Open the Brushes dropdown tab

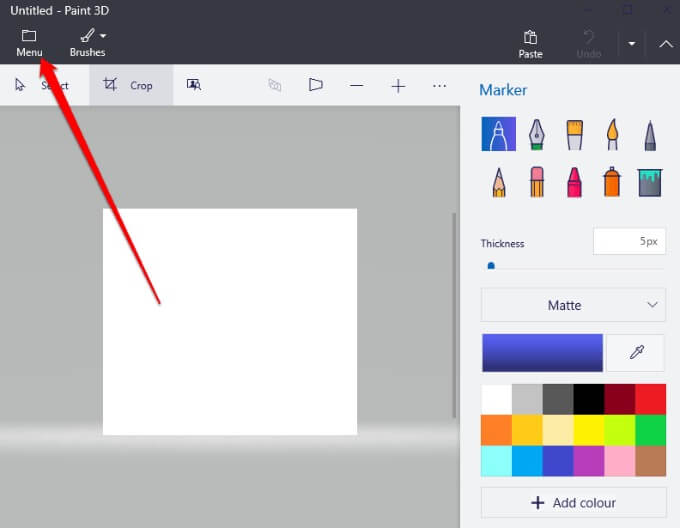88,43
